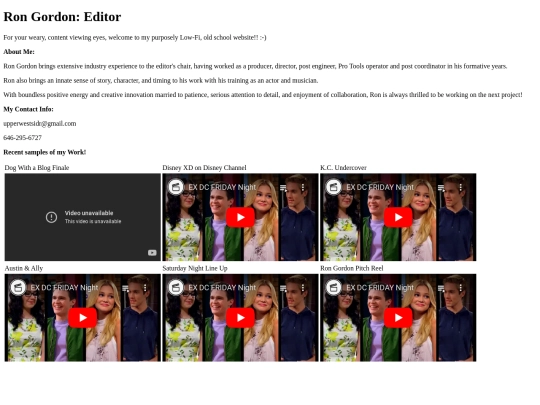Click 'Disney XD on Disney Channel' label

pyautogui.click(x=204, y=168)
